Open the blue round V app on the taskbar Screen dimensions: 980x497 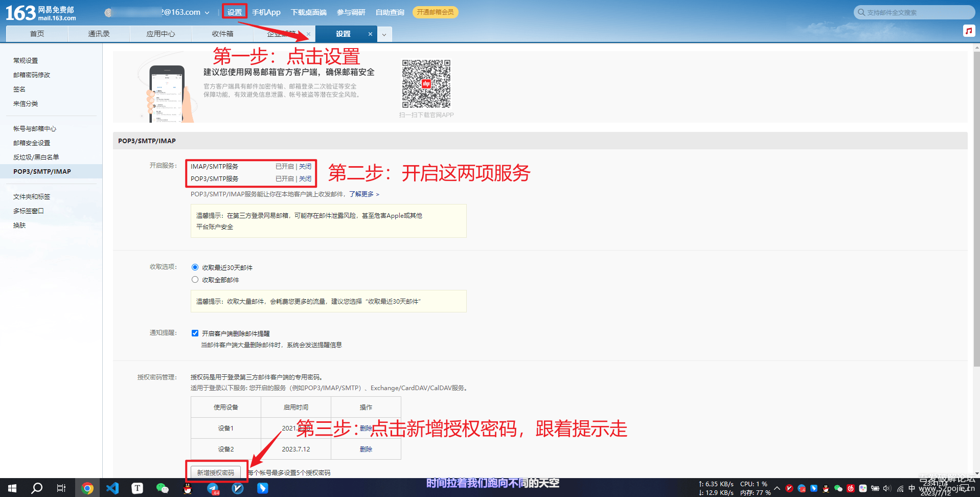coord(238,488)
